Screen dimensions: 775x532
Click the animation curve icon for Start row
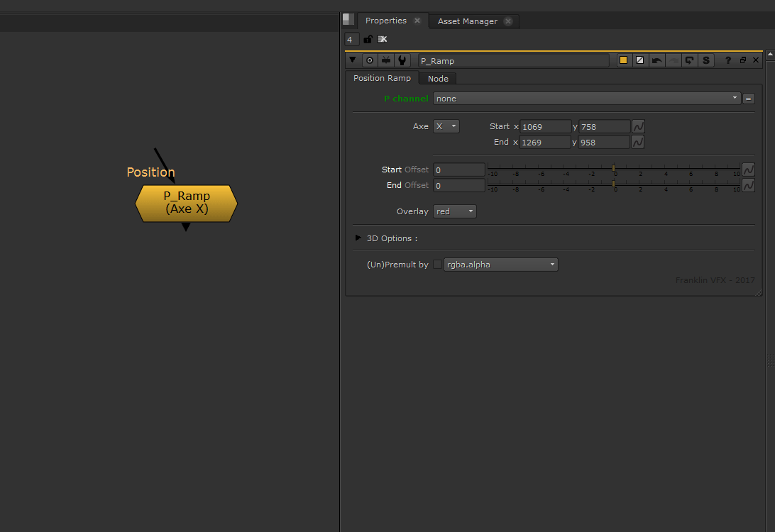[x=638, y=126]
